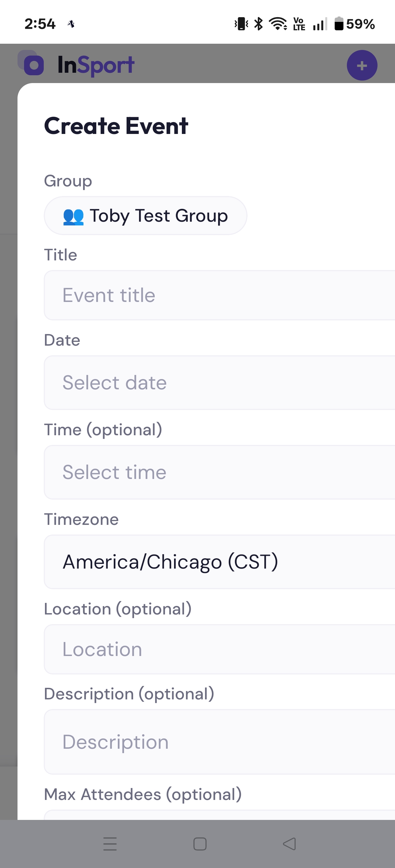Tap the recent apps navigation button
Screen dimensions: 395x868
click(110, 844)
